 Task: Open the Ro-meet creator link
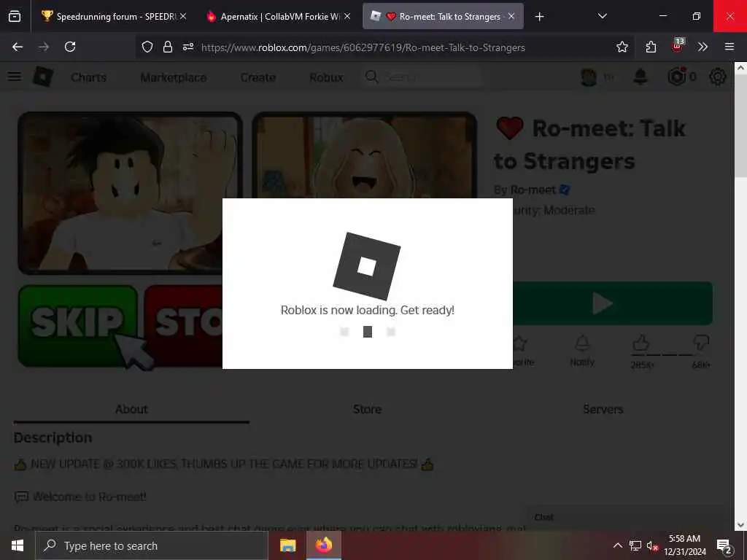tap(533, 190)
